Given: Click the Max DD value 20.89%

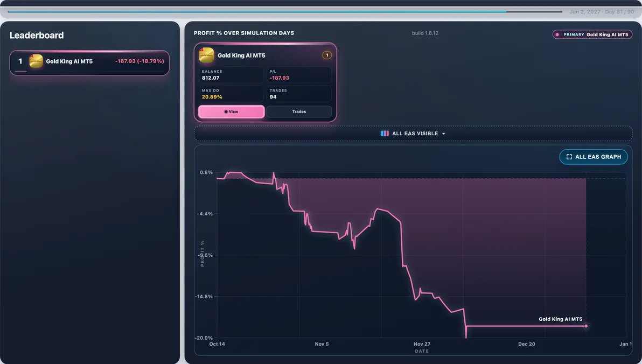Looking at the screenshot, I should (x=212, y=97).
